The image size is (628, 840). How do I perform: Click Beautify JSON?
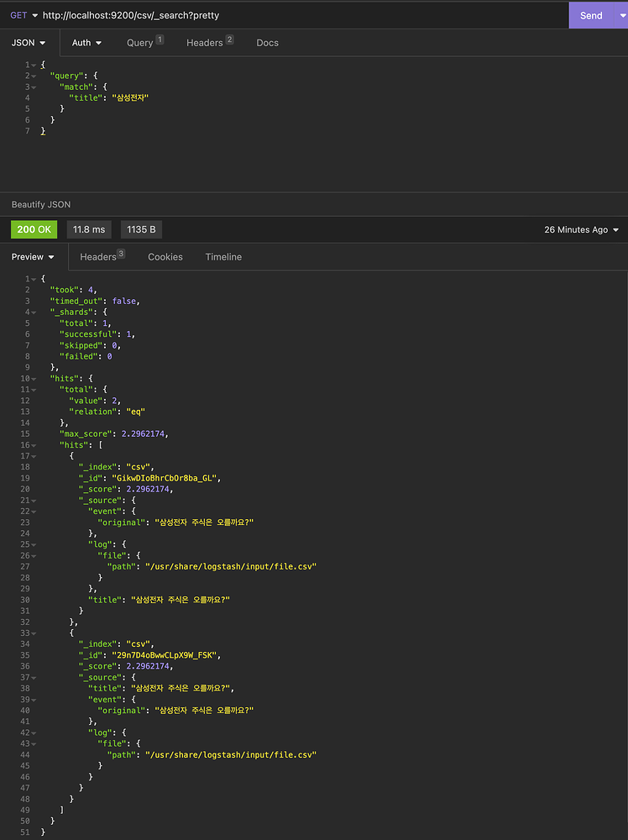tap(41, 204)
